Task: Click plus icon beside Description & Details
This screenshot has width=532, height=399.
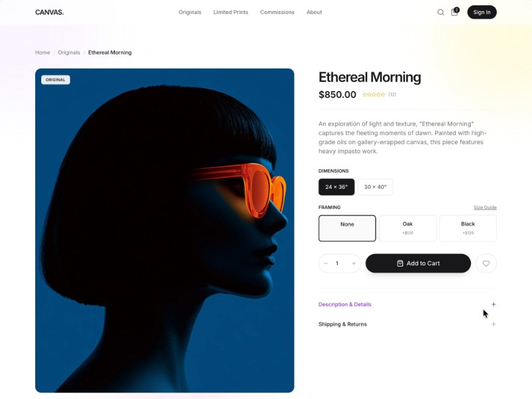Action: (493, 305)
